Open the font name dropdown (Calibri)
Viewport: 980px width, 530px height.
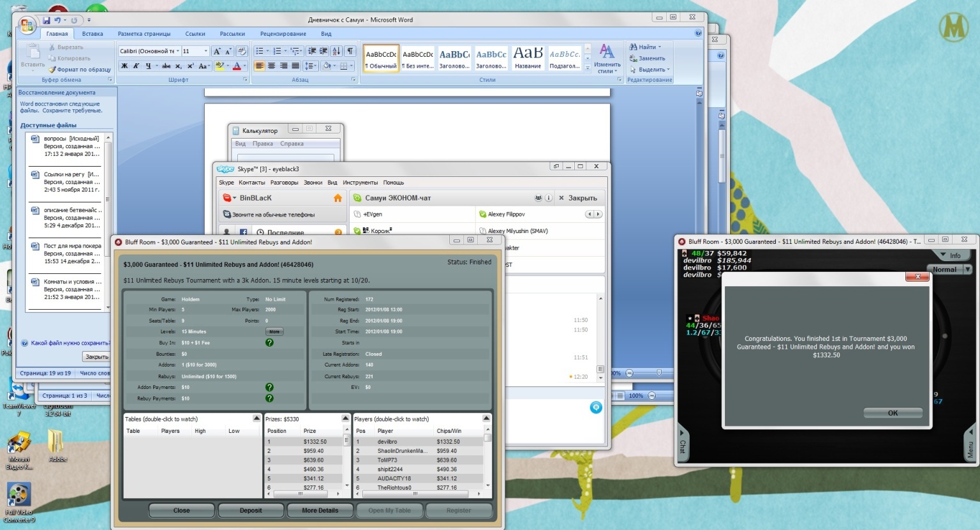pyautogui.click(x=177, y=51)
